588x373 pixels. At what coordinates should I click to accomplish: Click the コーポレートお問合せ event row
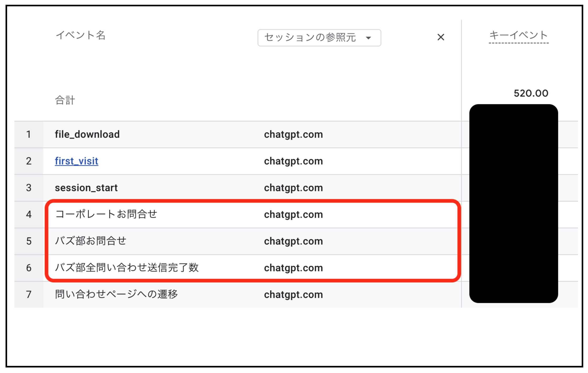[x=106, y=214]
